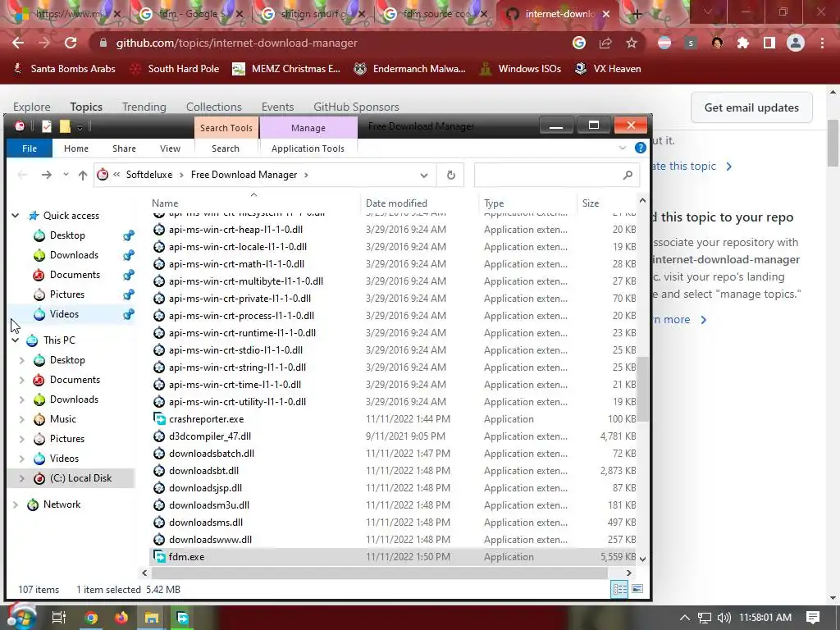Viewport: 840px width, 630px height.
Task: Open the volume speaker tray icon
Action: [x=724, y=618]
